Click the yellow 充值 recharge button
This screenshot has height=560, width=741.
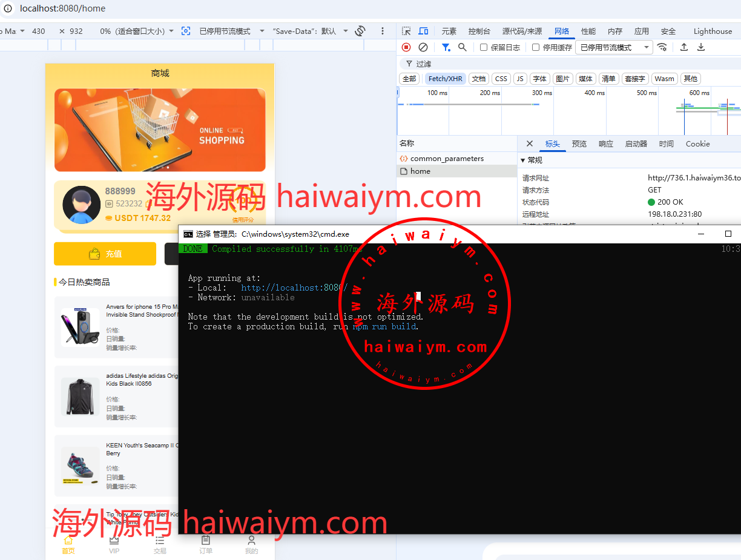pyautogui.click(x=105, y=254)
